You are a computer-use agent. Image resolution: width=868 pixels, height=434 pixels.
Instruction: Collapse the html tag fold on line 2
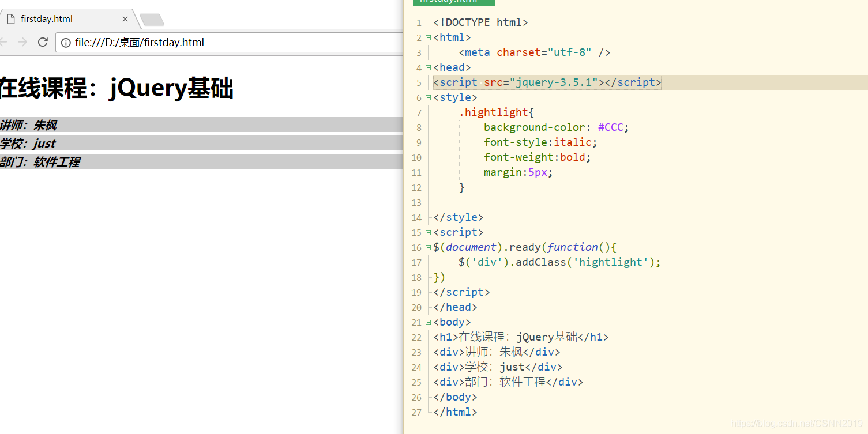428,37
